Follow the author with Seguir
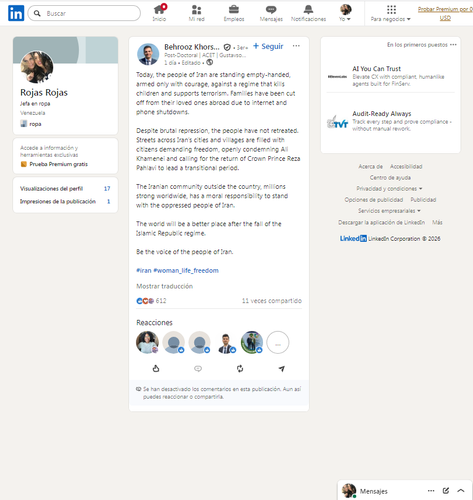The image size is (473, 500). 268,46
